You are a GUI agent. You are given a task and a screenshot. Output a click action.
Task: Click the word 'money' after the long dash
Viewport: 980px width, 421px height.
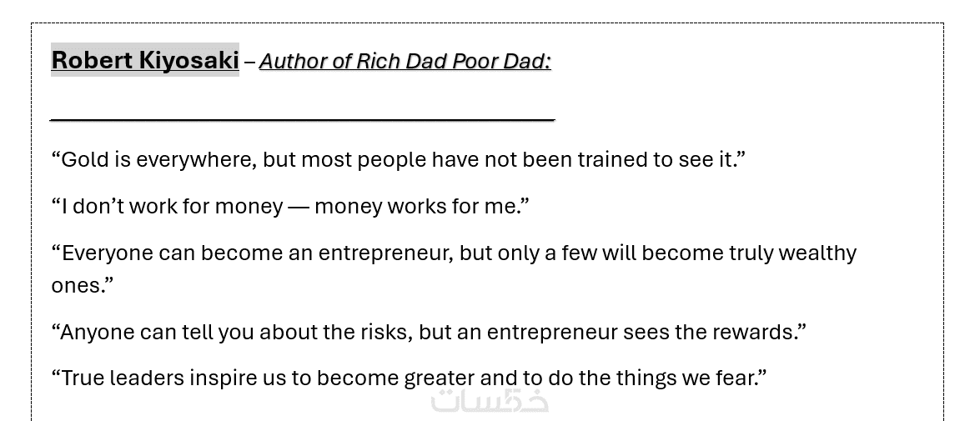coord(348,206)
